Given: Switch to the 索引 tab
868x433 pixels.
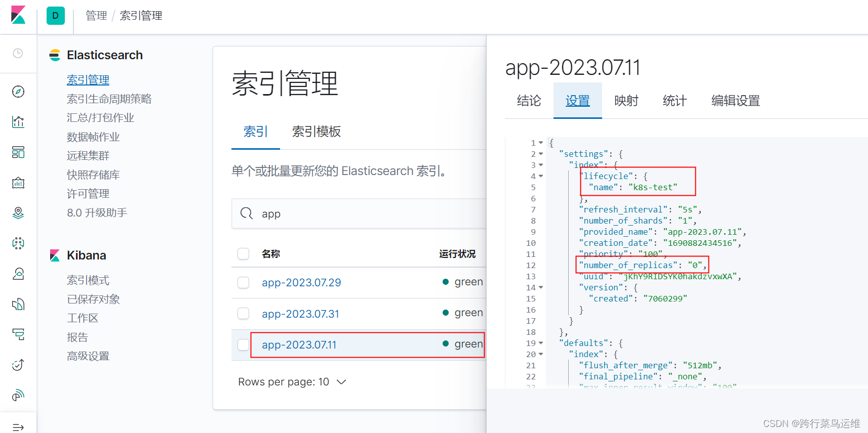Looking at the screenshot, I should point(256,132).
